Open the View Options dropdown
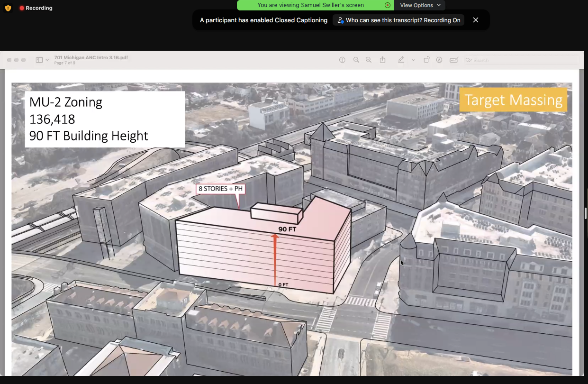 click(x=420, y=5)
